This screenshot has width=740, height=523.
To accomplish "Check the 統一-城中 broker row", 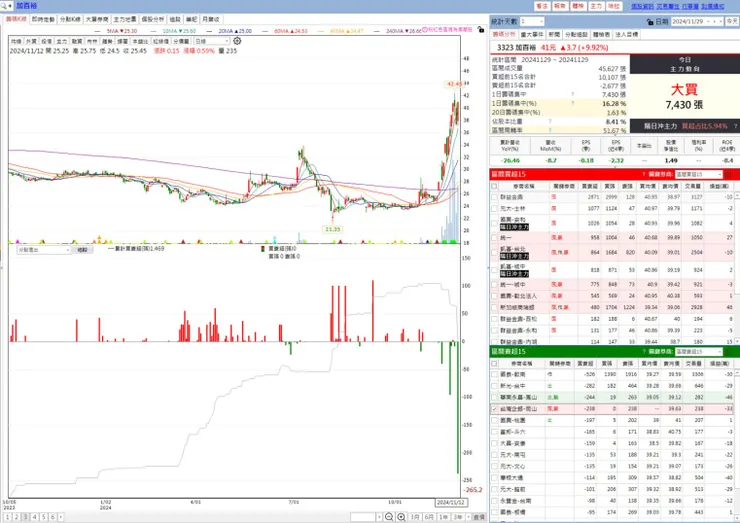I will (x=494, y=285).
